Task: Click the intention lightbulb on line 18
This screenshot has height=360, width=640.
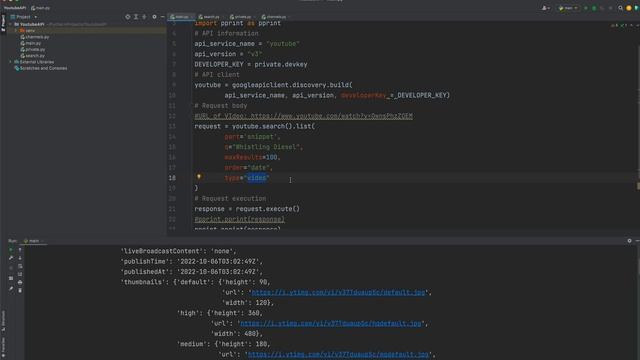Action: pyautogui.click(x=199, y=177)
